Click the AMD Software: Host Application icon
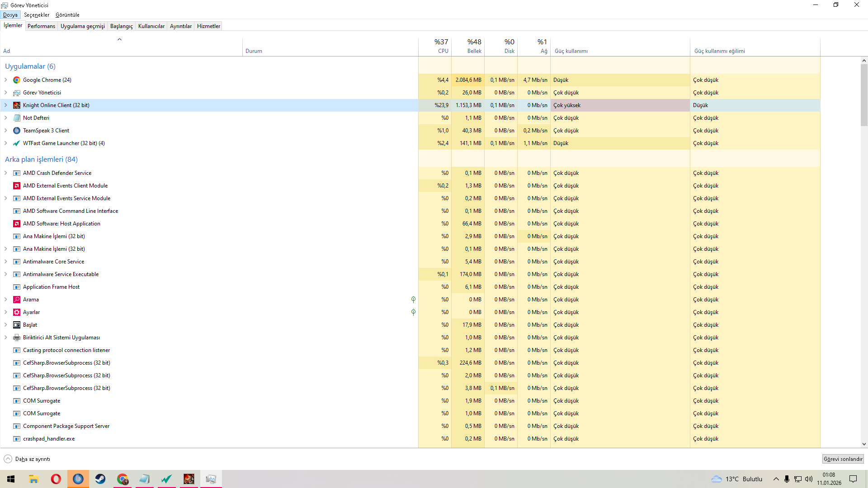 pyautogui.click(x=17, y=224)
